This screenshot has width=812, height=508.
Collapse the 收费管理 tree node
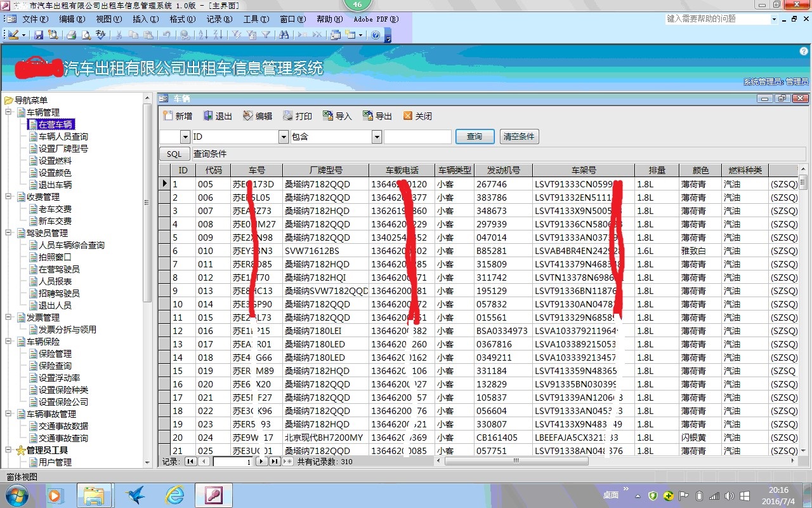9,197
